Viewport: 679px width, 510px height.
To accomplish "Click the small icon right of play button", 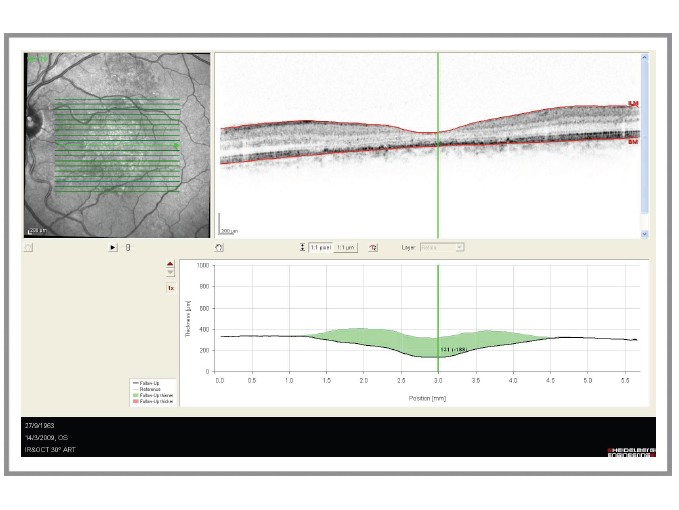I will 128,247.
